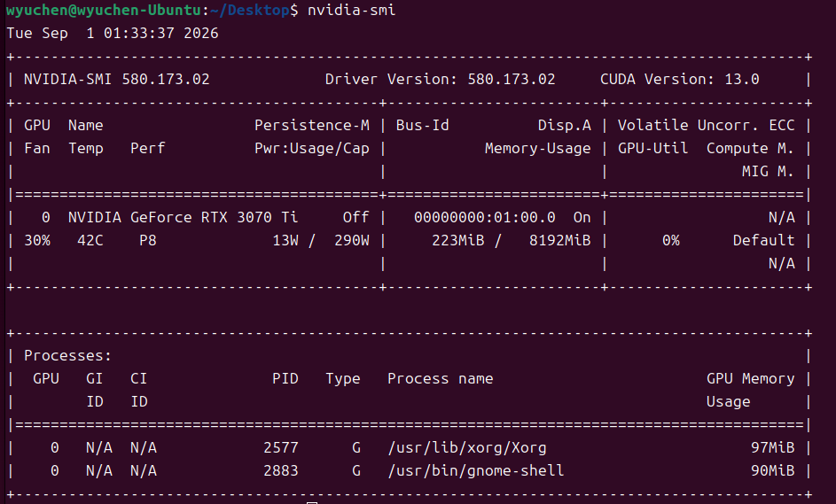Click the GPU Memory column header
The image size is (836, 504).
750,379
